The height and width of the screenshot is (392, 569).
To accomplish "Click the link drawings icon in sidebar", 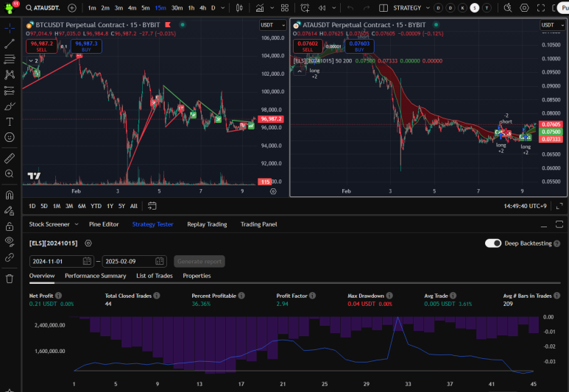I will (10, 257).
